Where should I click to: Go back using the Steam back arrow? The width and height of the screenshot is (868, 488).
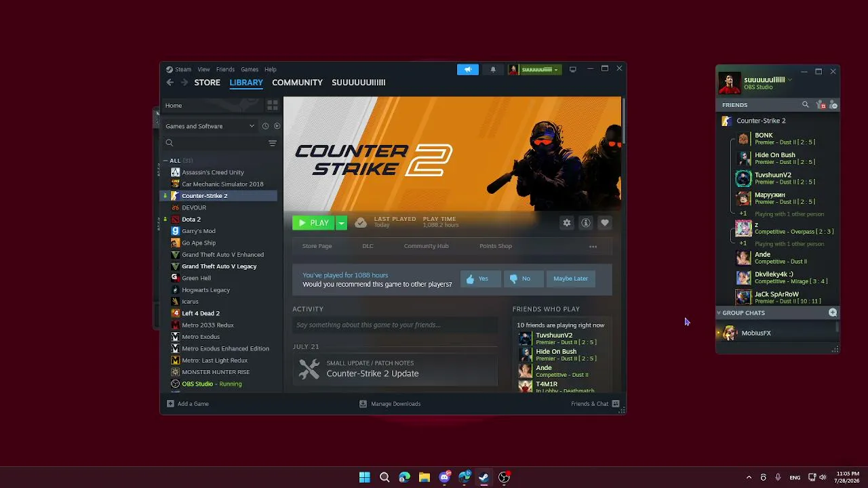[x=170, y=83]
